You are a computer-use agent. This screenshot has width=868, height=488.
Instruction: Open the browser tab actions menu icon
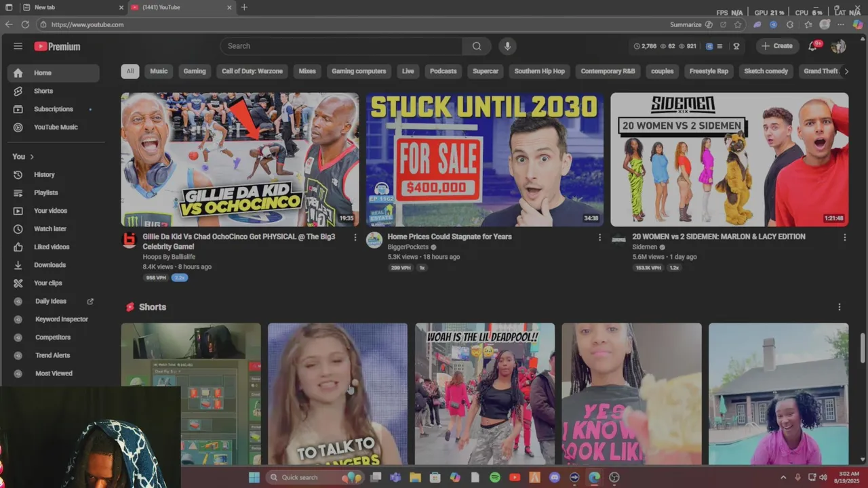9,7
